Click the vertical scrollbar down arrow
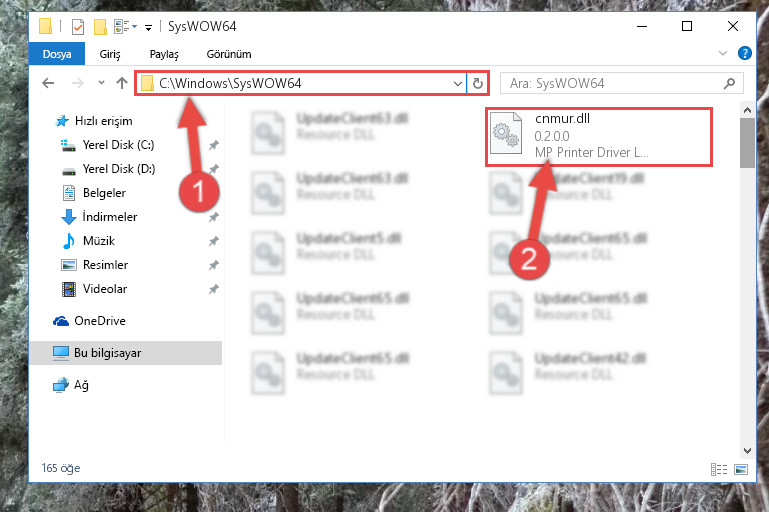The image size is (769, 512). click(747, 451)
